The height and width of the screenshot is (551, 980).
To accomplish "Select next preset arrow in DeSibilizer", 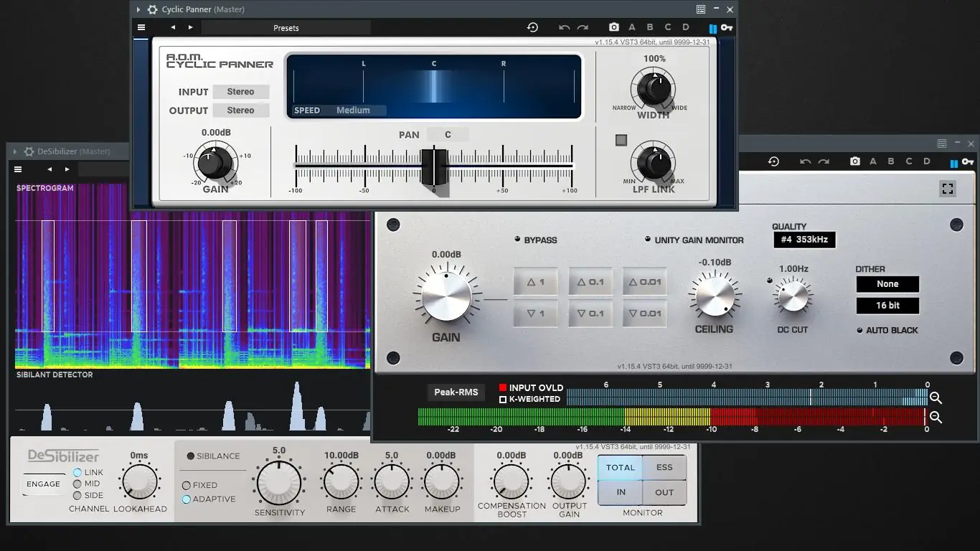I will (67, 169).
